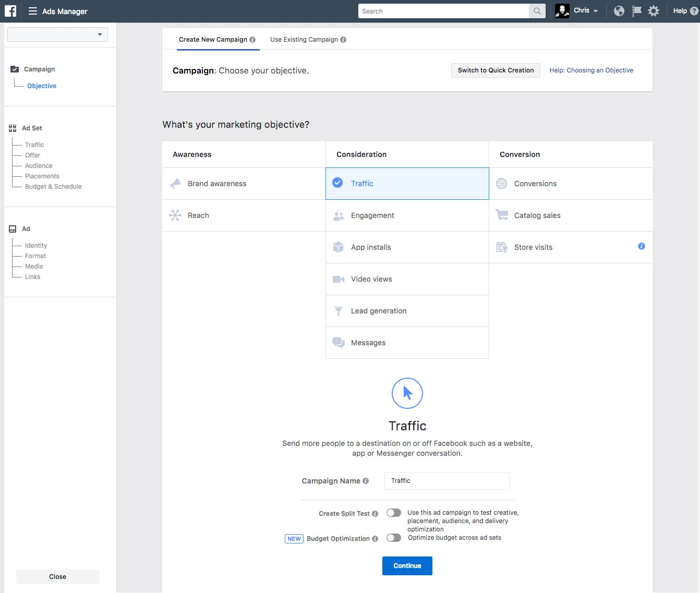Open the hamburger menu next to Ads Manager

coord(33,11)
